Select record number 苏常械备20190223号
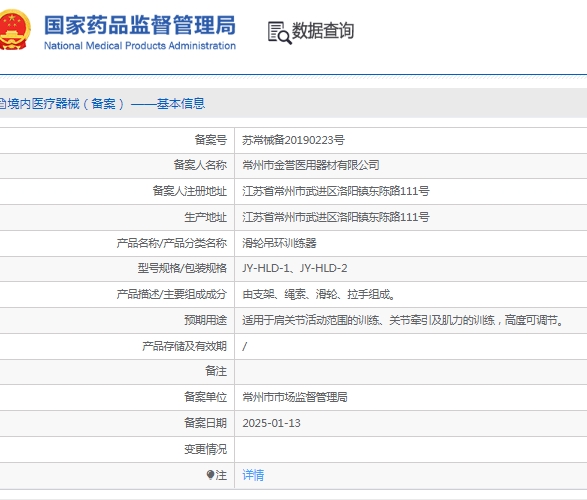Viewport: 587px width, 500px height. point(293,140)
